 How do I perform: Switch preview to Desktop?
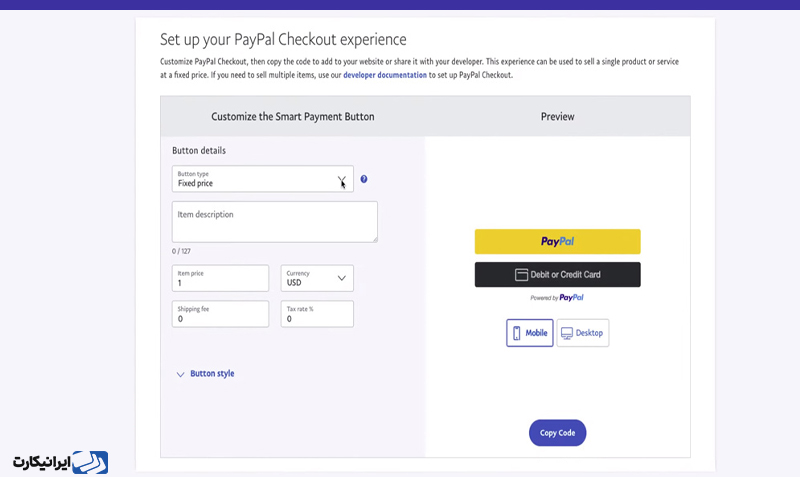click(x=583, y=333)
